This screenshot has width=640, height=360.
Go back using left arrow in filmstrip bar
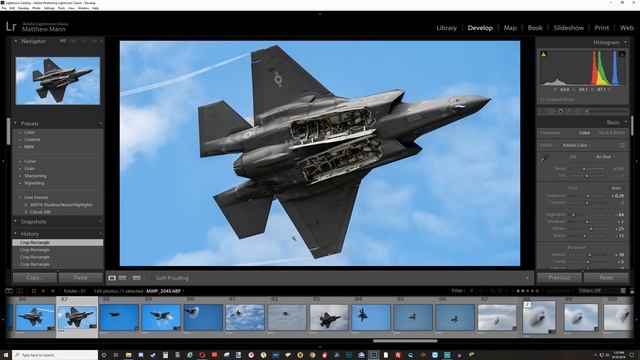pyautogui.click(x=43, y=291)
